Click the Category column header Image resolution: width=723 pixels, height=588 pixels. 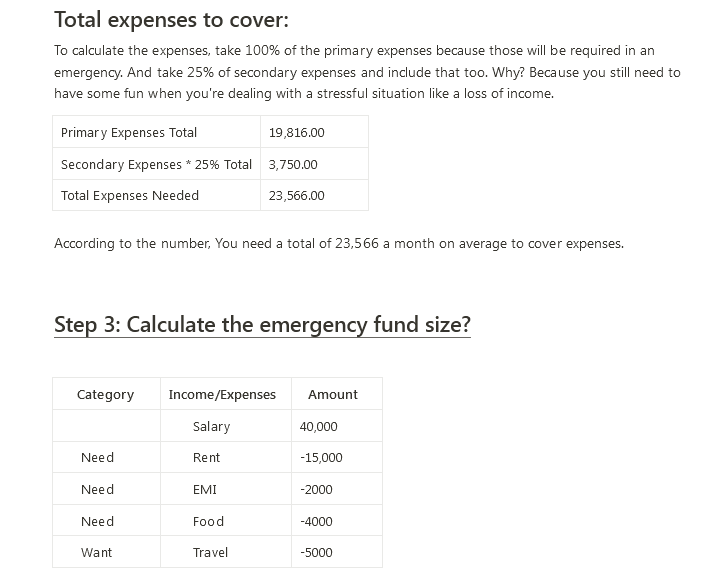click(107, 394)
